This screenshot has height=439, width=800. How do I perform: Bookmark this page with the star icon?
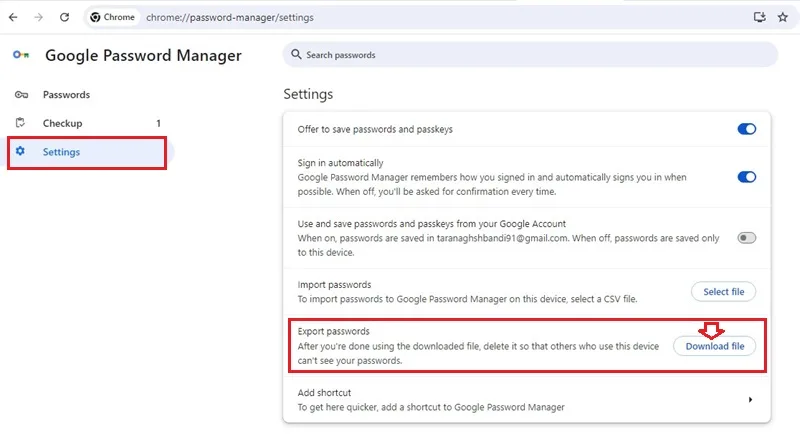click(783, 17)
